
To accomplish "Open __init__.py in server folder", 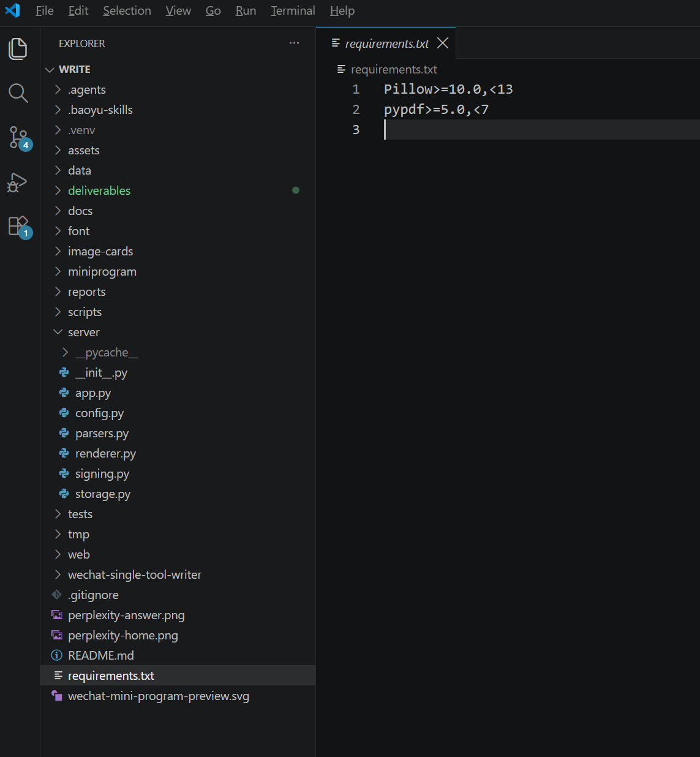I will tap(178, 372).
